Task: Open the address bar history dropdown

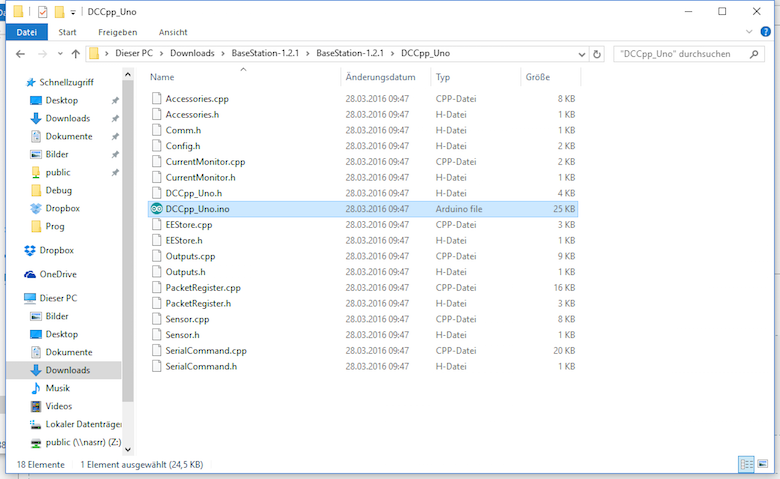Action: [580, 53]
